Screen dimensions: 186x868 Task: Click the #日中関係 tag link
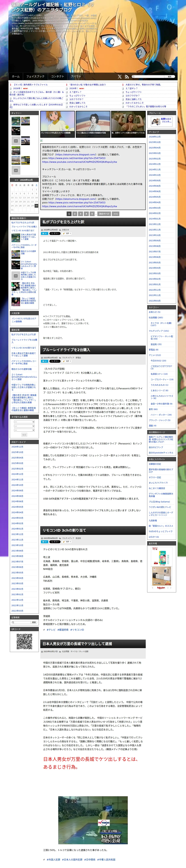90,860
